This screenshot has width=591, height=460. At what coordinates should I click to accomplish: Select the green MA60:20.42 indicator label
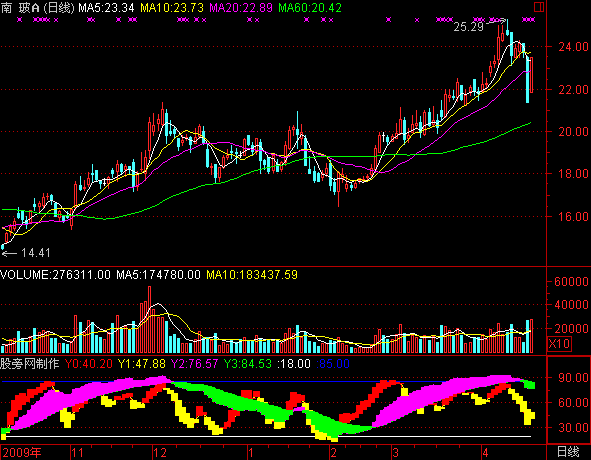tap(310, 8)
